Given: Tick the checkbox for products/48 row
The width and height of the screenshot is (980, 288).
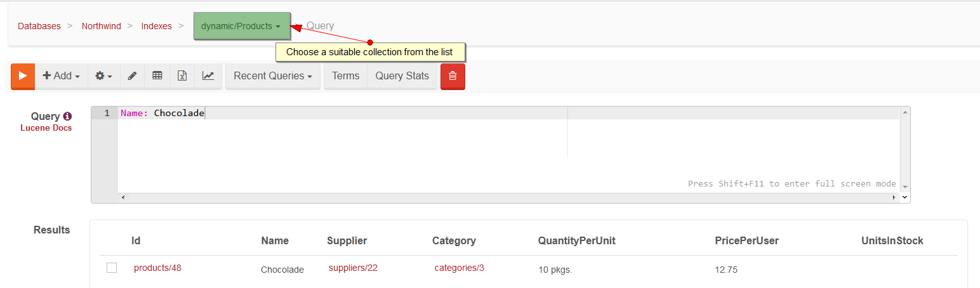Looking at the screenshot, I should (112, 268).
